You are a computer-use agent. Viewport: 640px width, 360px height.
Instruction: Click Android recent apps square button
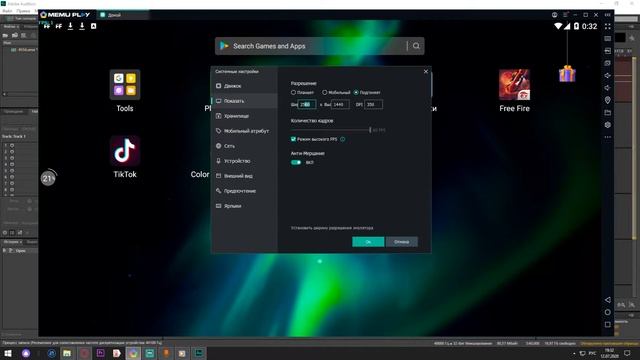(607, 324)
